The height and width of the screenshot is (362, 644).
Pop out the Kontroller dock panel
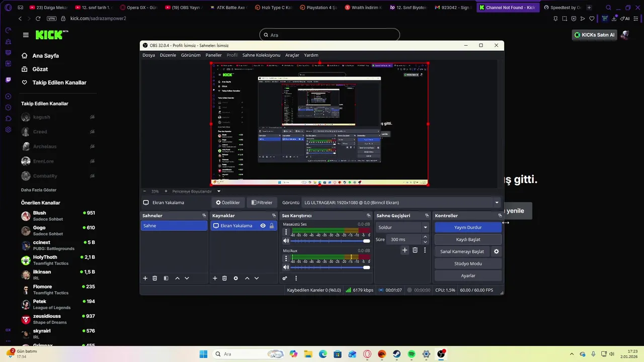click(500, 215)
